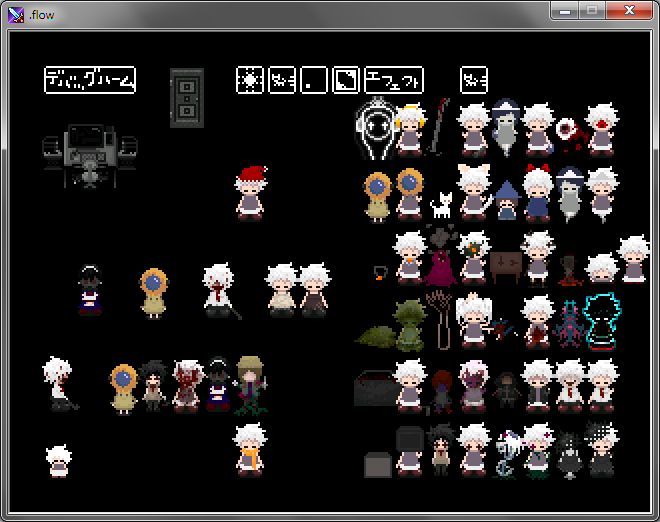
Task: Click the tiny chibi white-haired sprite
Action: point(59,461)
